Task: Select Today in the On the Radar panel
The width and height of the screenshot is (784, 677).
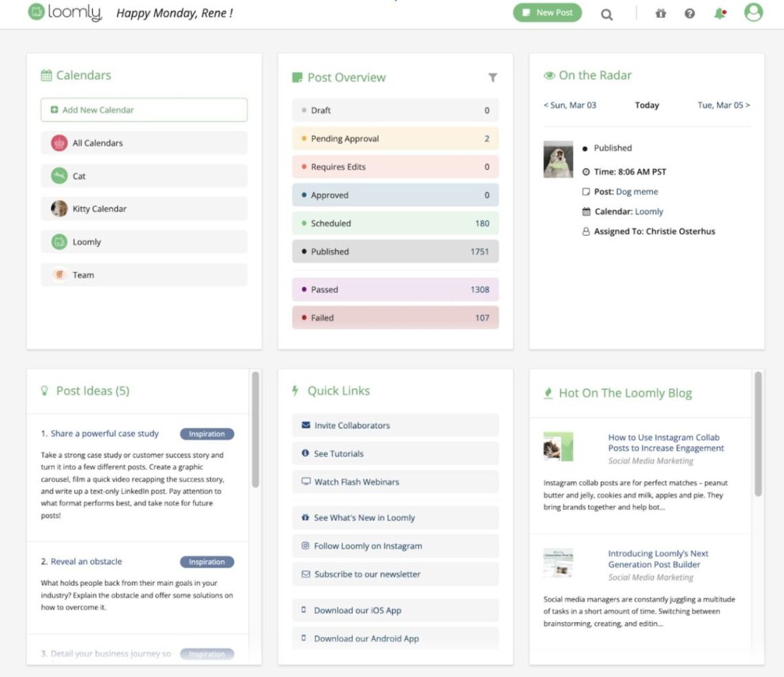Action: [646, 105]
